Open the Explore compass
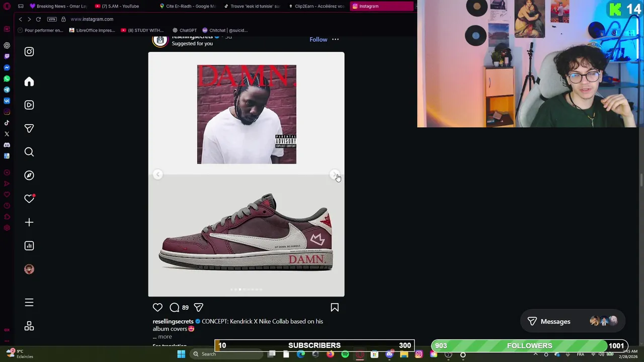 coord(29,175)
